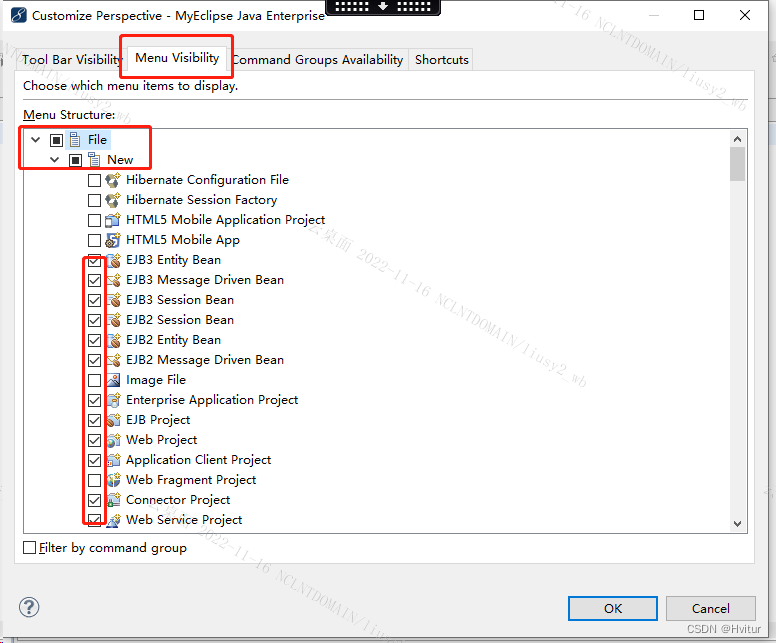Select the Web Service Project row text
Image resolution: width=776 pixels, height=643 pixels.
pyautogui.click(x=184, y=520)
